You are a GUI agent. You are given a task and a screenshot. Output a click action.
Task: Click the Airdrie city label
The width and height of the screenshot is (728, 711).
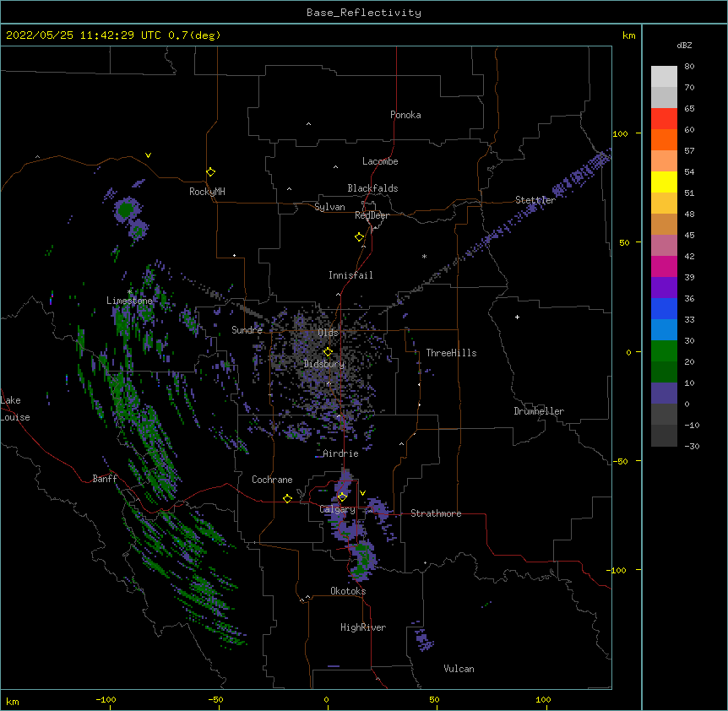coord(341,453)
